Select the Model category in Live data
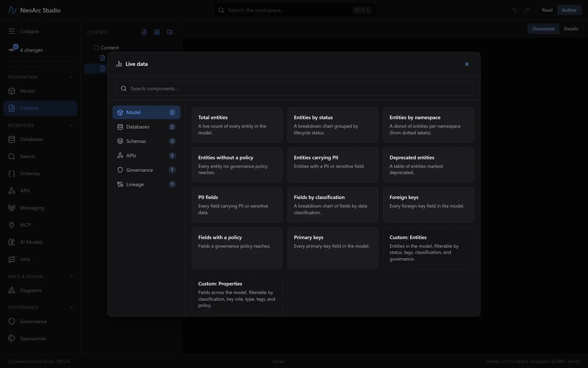Viewport: 588px width, 368px height. (x=146, y=113)
